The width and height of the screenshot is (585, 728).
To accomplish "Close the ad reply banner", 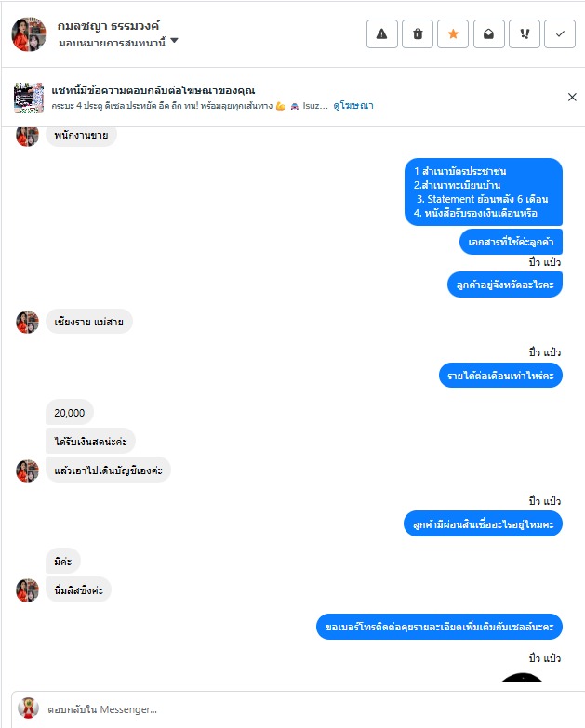I will (572, 97).
